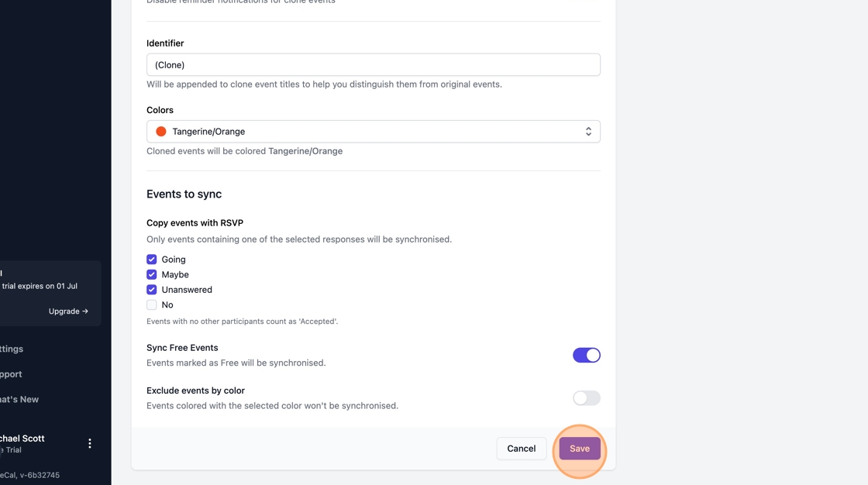
Task: Open Support in the sidebar
Action: pos(11,374)
